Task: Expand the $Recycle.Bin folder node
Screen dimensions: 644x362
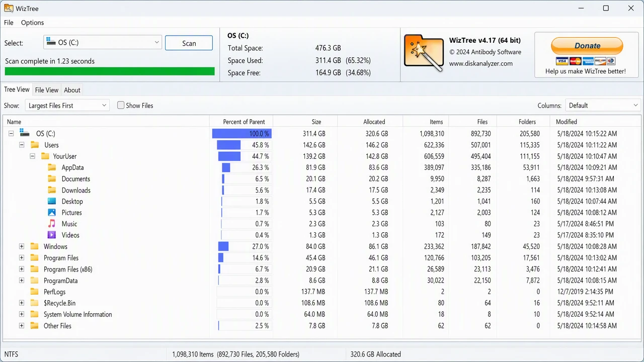Action: [22, 303]
